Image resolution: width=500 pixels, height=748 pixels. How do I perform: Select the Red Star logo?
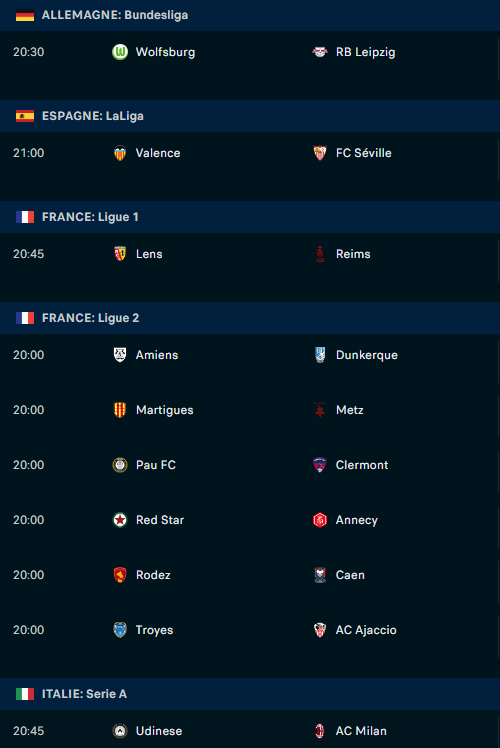pos(120,520)
